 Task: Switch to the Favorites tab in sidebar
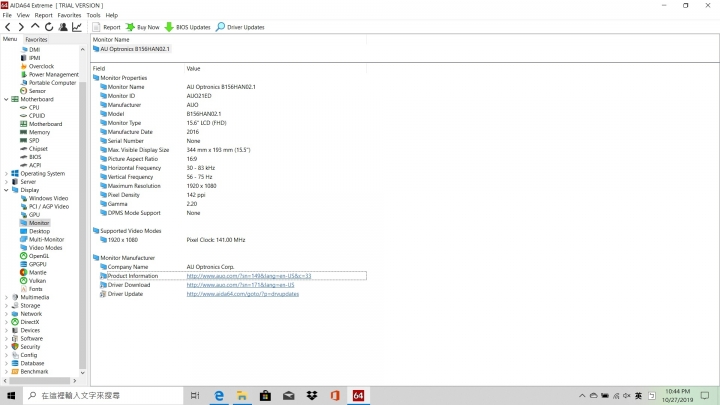pos(36,39)
